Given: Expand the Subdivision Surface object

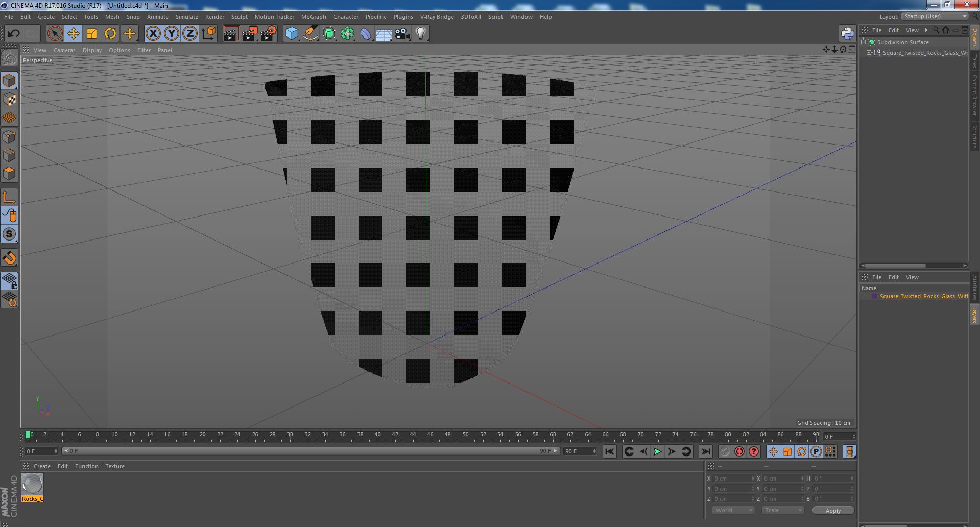Looking at the screenshot, I should (x=864, y=42).
